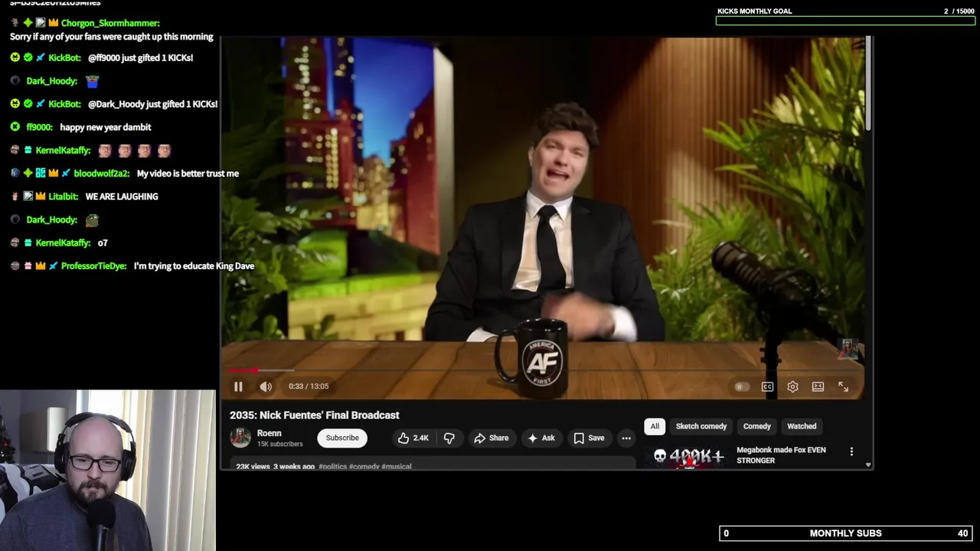This screenshot has height=551, width=980.
Task: Open video settings gear
Action: (792, 386)
